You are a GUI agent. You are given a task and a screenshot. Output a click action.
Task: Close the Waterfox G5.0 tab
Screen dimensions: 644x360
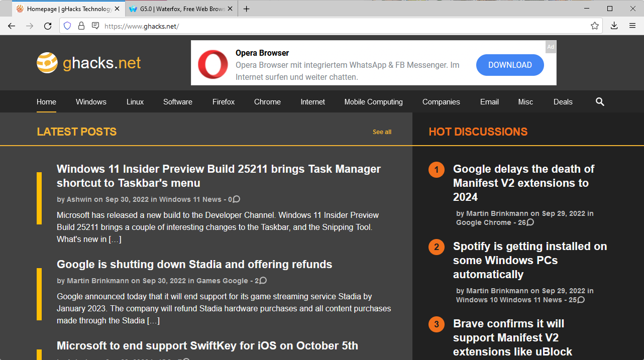(x=231, y=9)
